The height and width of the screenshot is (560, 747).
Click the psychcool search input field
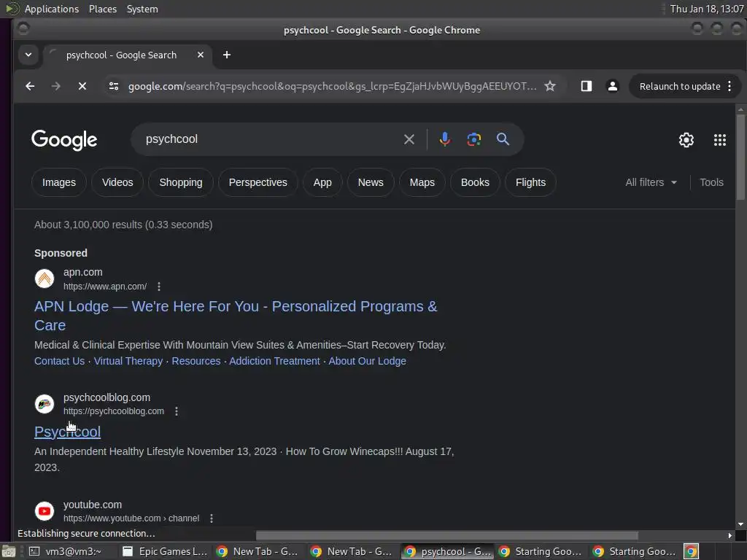(267, 139)
